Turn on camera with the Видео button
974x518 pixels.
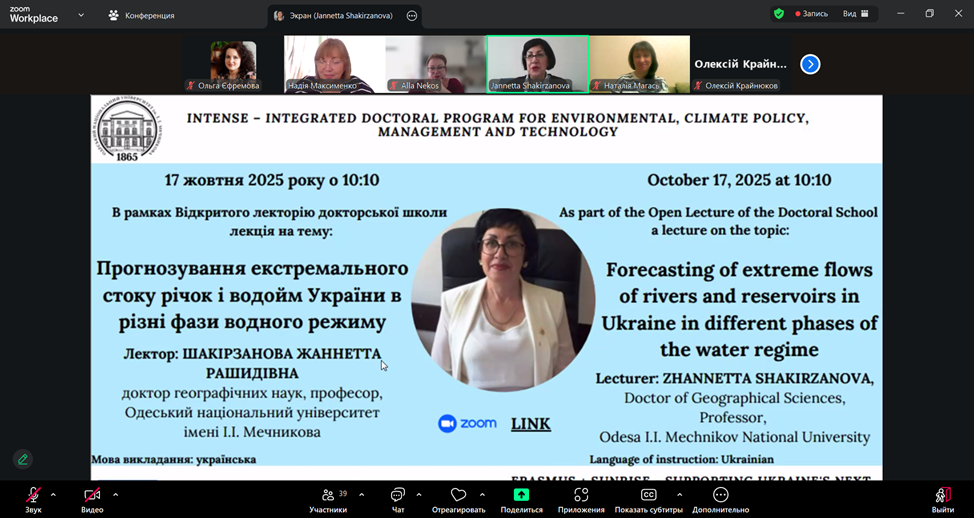coord(92,495)
